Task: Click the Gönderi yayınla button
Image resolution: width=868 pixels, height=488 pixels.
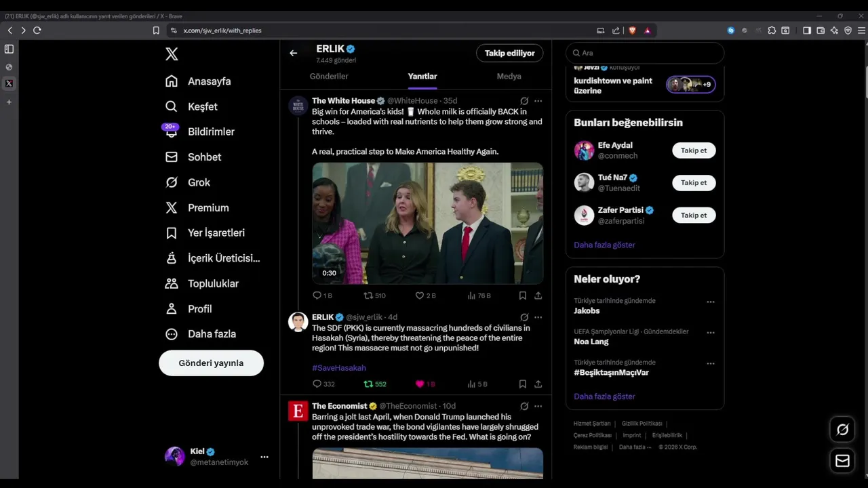Action: pyautogui.click(x=211, y=363)
